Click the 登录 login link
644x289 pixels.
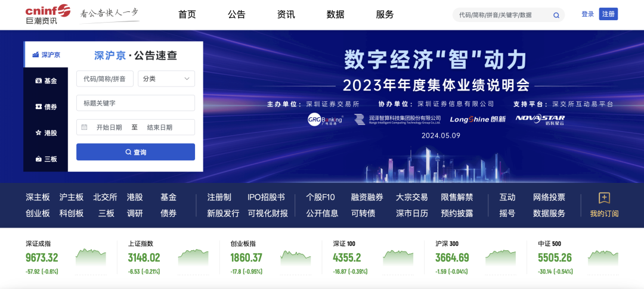587,14
